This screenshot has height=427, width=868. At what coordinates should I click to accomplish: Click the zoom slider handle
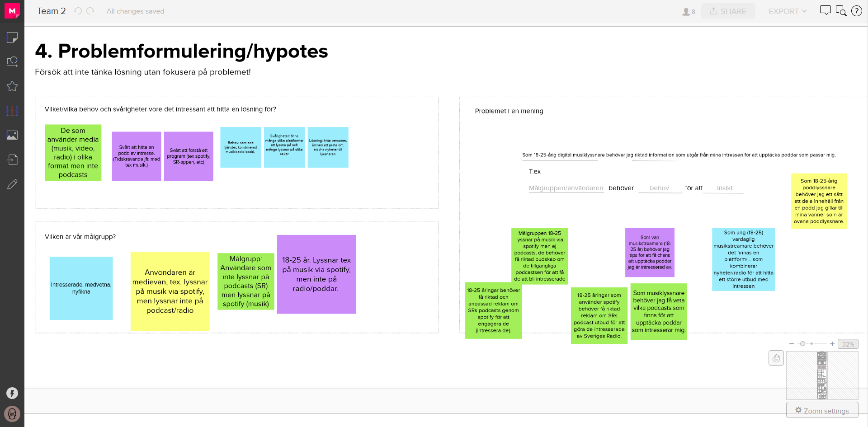tap(802, 344)
